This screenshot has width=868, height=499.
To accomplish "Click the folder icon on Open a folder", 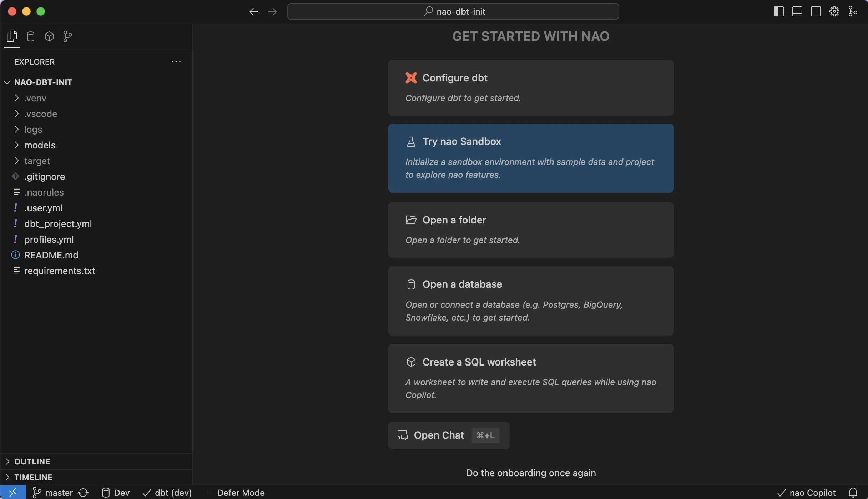I will [411, 220].
